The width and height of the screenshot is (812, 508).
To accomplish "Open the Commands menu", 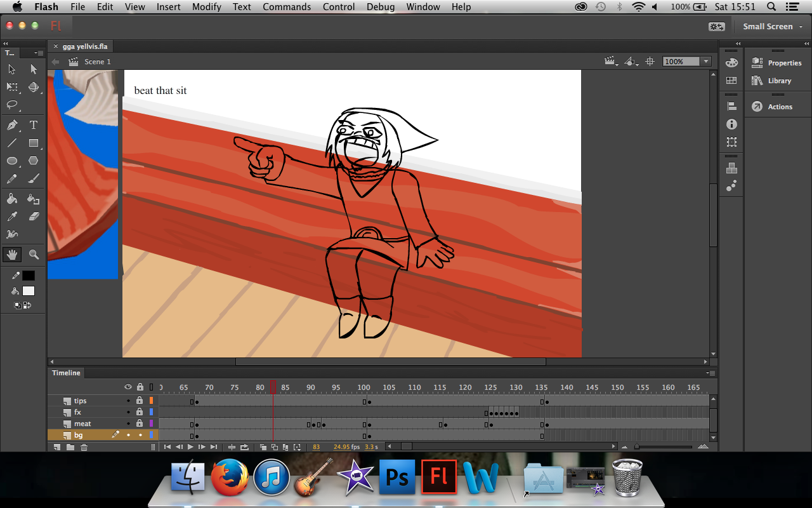I will 287,7.
